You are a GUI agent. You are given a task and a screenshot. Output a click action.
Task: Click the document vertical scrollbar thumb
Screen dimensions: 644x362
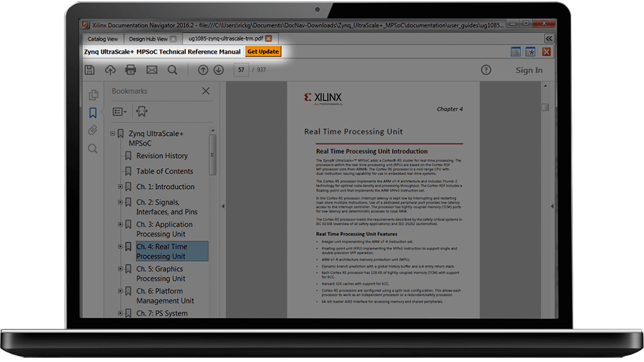(545, 107)
